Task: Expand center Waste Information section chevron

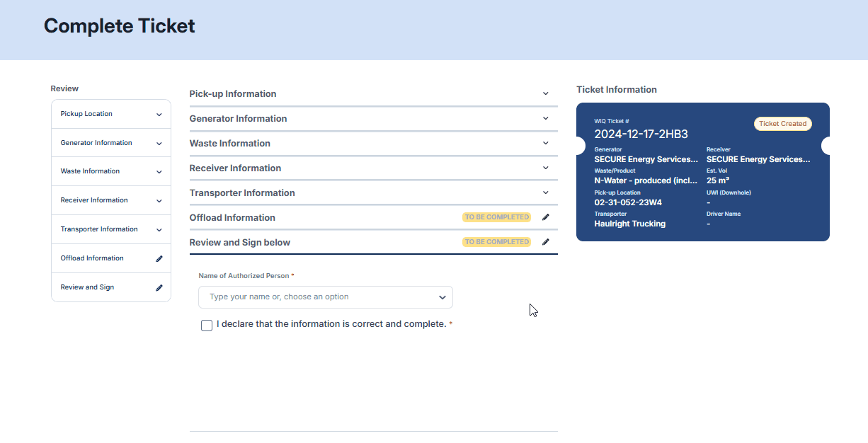Action: click(x=546, y=143)
